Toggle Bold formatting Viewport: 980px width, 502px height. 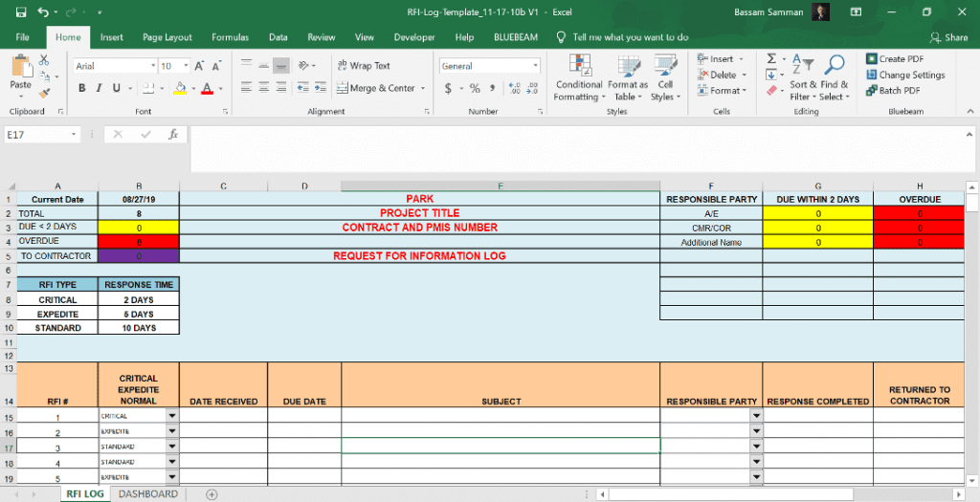(82, 88)
